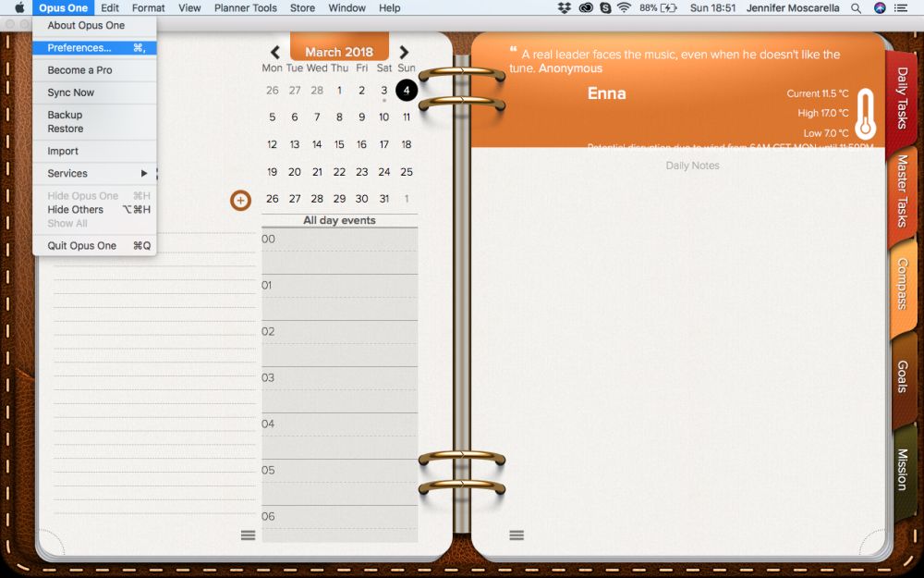Pick February 26 in calendar's first row
The image size is (924, 578).
tap(273, 91)
